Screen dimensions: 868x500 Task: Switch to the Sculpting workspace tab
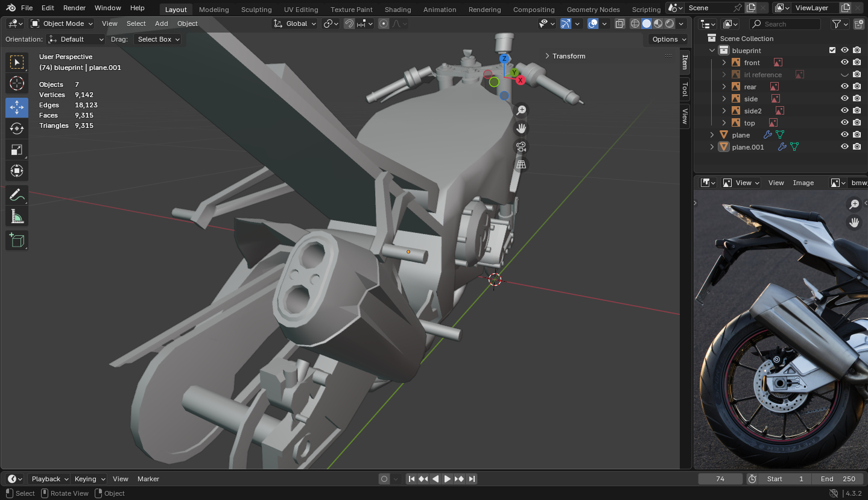[256, 10]
